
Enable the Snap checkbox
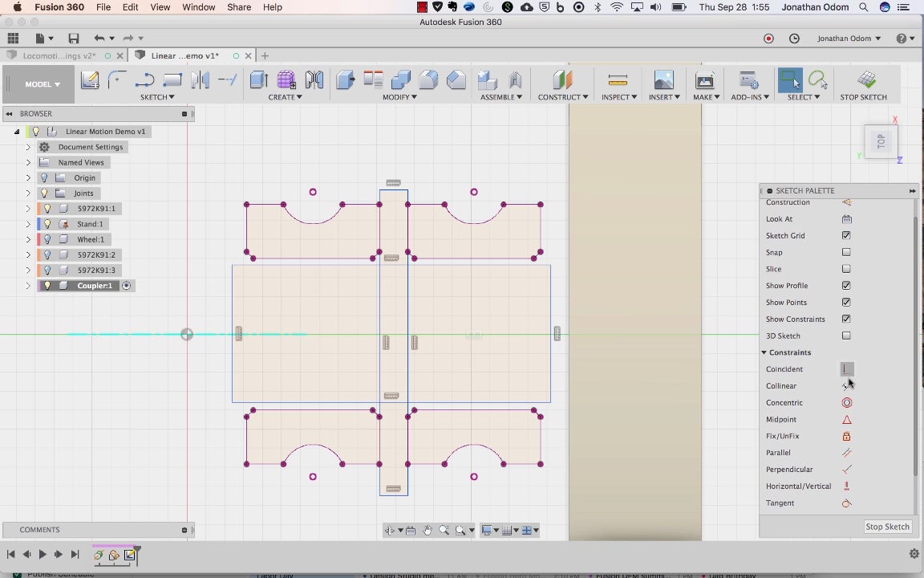click(846, 253)
